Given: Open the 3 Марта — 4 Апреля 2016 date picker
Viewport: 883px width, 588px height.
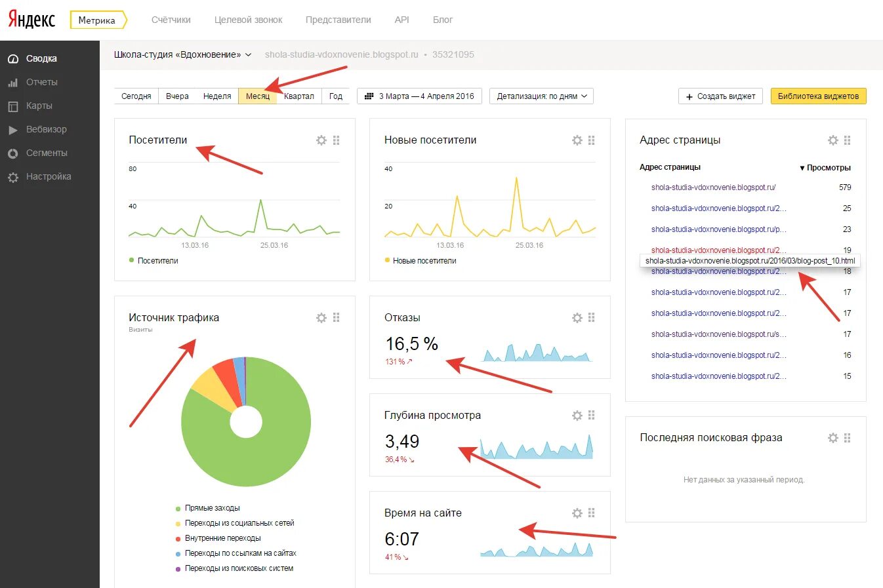Looking at the screenshot, I should point(420,96).
